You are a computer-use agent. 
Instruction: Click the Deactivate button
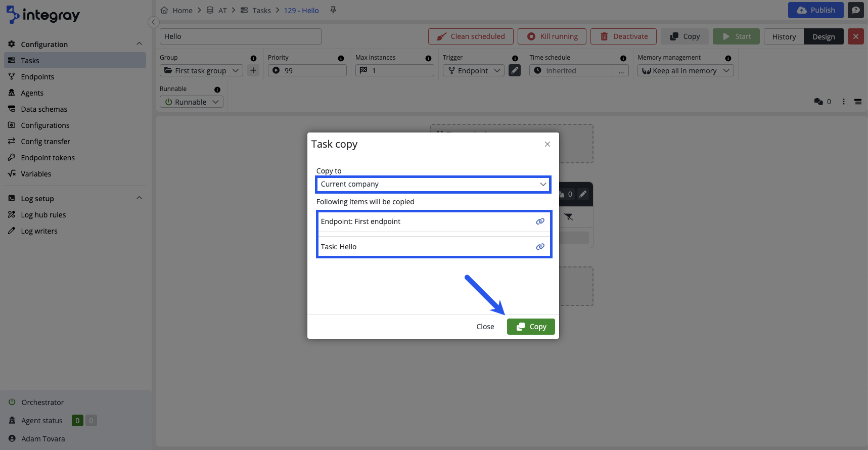[623, 36]
